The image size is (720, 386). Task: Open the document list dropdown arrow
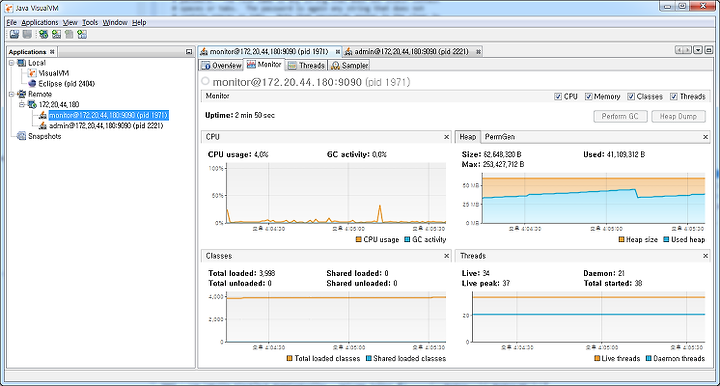tap(698, 50)
